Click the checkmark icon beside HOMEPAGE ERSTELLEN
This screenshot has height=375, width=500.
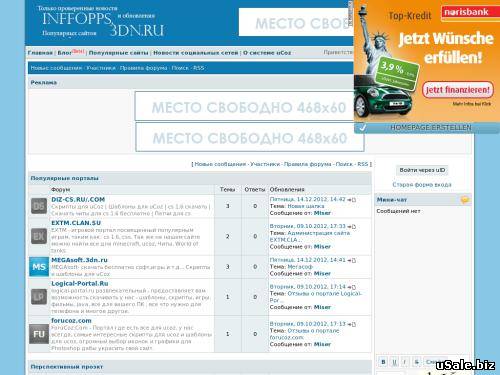[x=362, y=128]
